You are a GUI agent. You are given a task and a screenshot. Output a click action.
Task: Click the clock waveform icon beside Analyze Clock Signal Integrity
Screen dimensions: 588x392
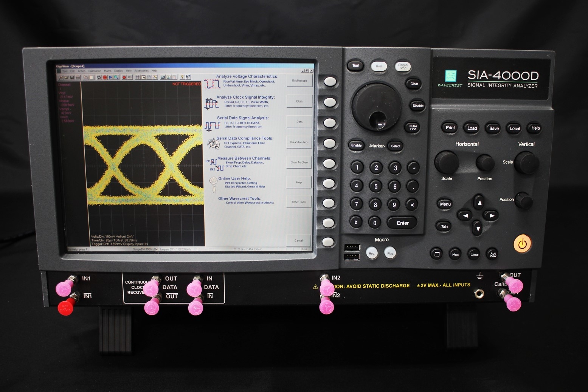click(211, 103)
